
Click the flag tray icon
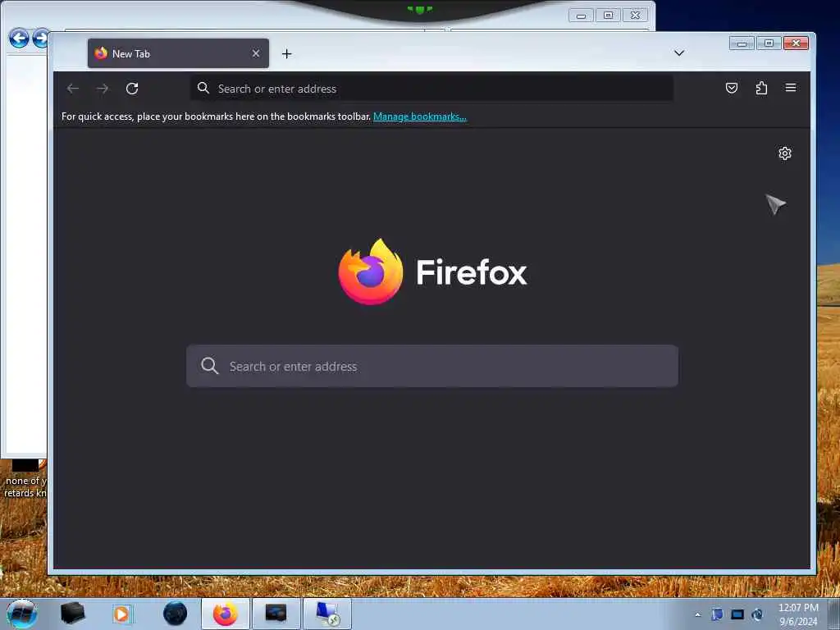717,614
